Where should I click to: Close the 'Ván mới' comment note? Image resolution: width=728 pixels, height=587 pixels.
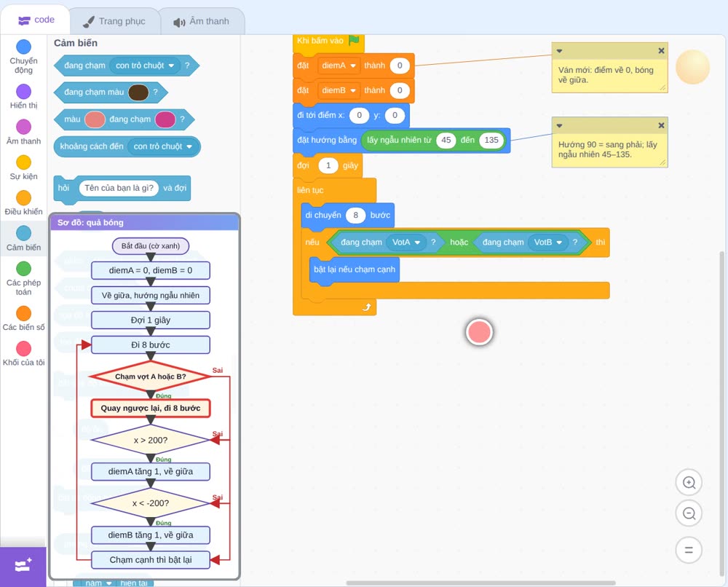click(x=661, y=51)
